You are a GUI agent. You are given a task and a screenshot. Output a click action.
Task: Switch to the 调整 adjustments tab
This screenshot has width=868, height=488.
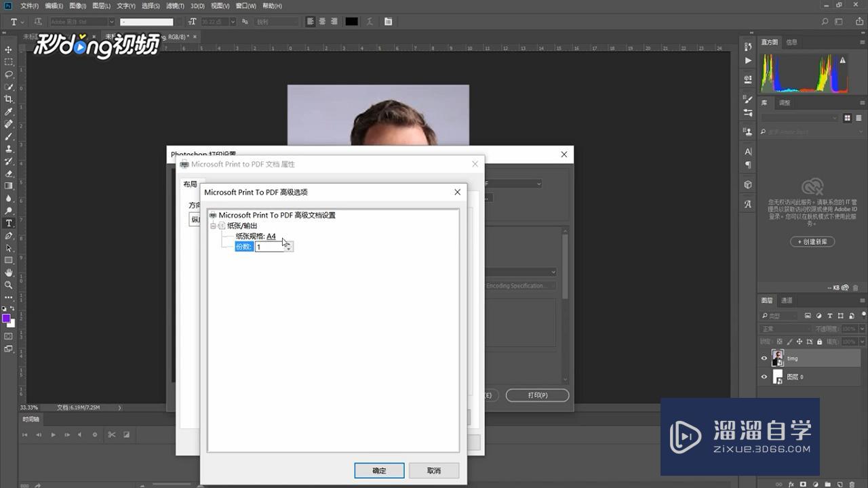point(785,103)
